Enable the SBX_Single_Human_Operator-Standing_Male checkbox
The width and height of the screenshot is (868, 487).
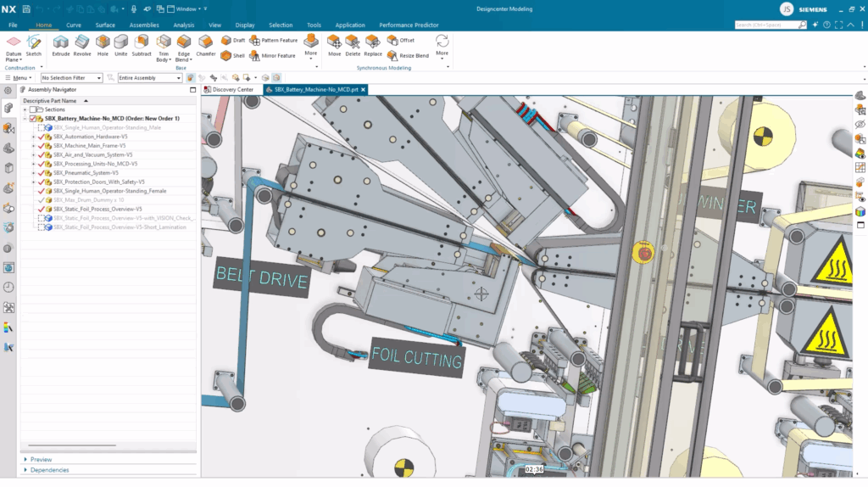click(41, 127)
